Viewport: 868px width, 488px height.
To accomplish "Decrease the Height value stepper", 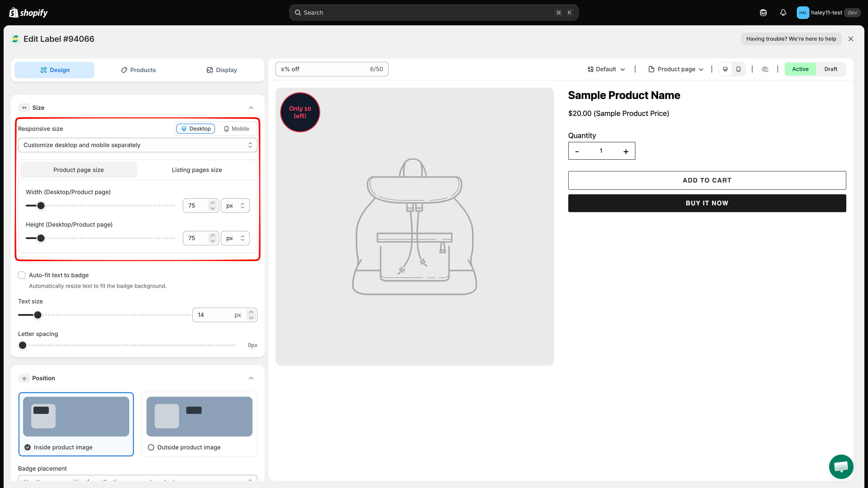I will (212, 241).
